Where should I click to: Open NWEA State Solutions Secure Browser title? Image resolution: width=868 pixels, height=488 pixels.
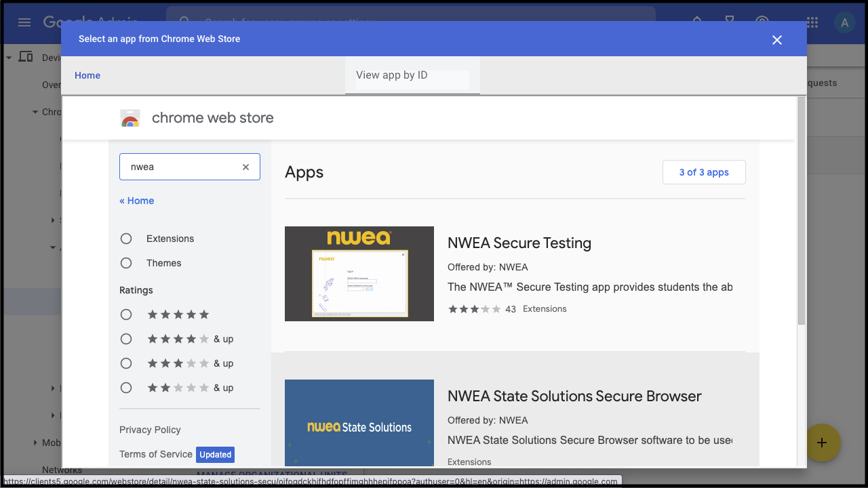click(574, 396)
